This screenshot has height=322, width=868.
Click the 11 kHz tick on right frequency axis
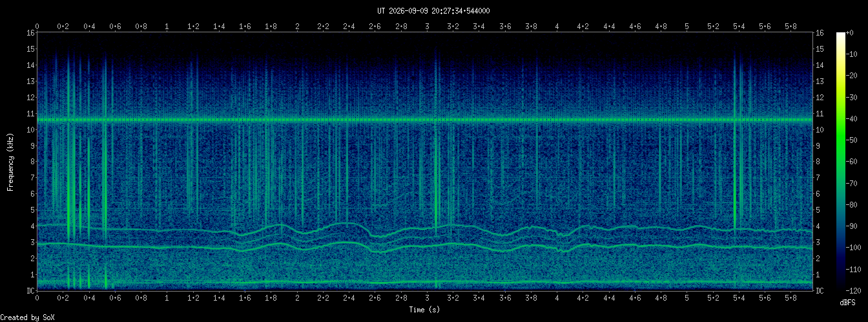tap(820, 113)
